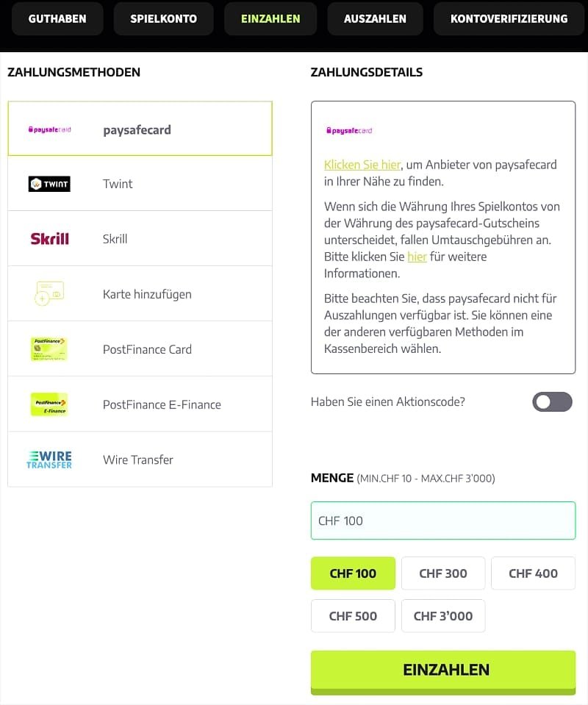Image resolution: width=588 pixels, height=705 pixels.
Task: Open the GUTHABEN tab
Action: (57, 18)
